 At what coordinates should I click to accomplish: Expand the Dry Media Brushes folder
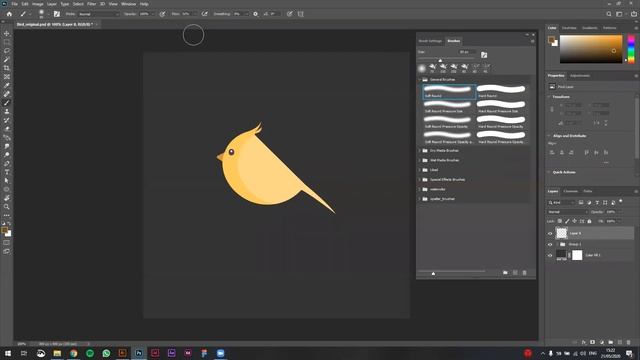pyautogui.click(x=420, y=151)
